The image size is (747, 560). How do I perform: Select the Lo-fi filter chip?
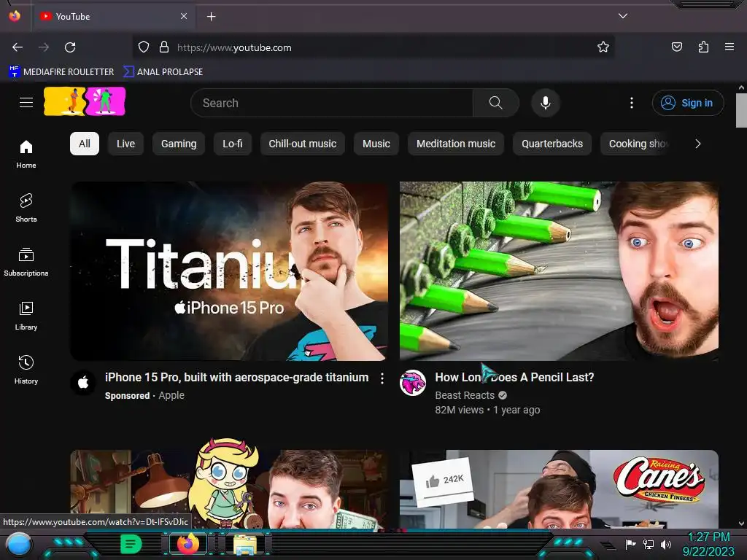(233, 144)
